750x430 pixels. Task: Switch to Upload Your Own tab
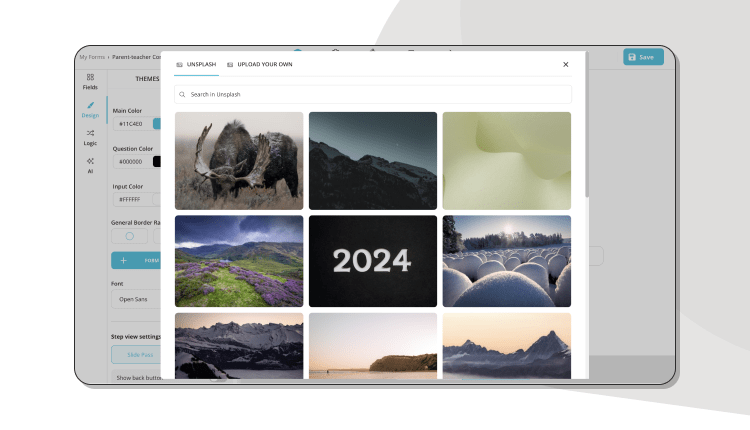tap(260, 64)
